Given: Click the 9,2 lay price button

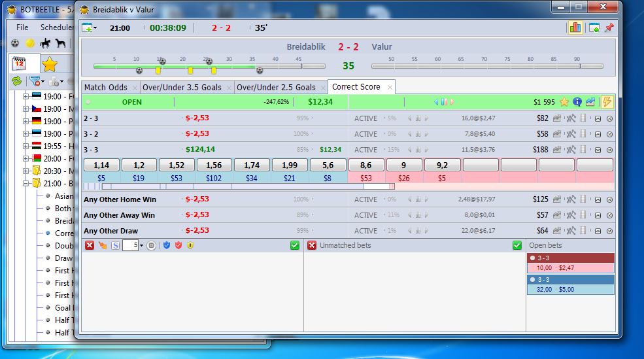Looking at the screenshot, I should [x=442, y=165].
